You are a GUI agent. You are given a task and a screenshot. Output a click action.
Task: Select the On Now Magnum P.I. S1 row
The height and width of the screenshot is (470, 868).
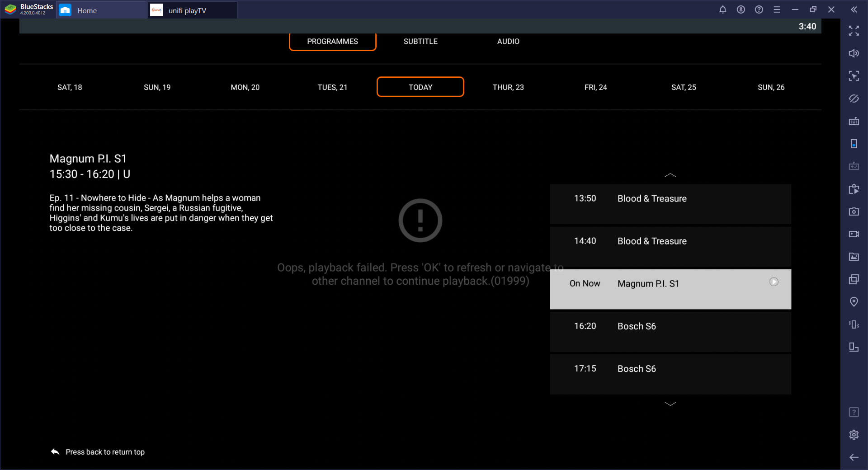point(670,289)
